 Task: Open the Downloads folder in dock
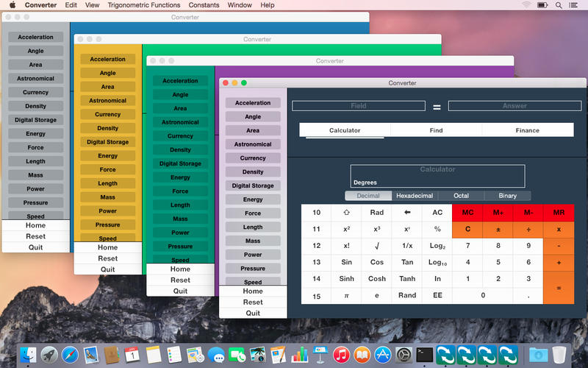click(538, 355)
